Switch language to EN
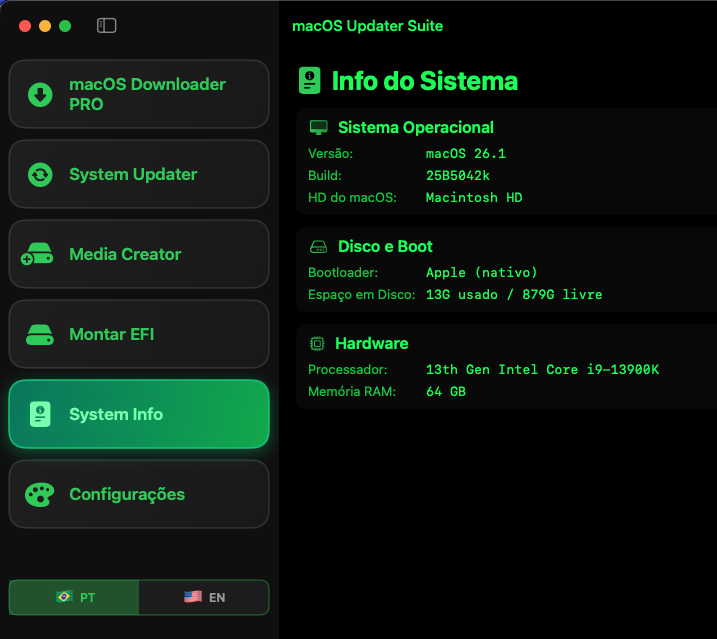 click(204, 597)
